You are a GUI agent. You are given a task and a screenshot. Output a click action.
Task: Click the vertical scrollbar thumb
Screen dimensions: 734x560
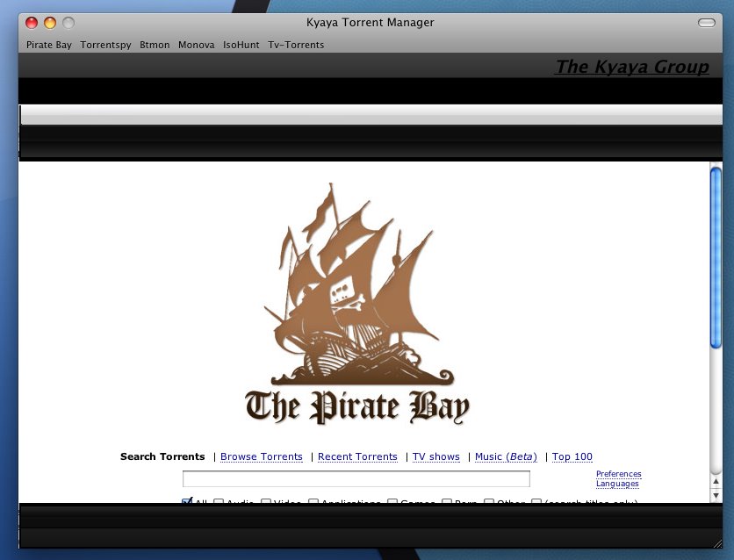(x=716, y=258)
